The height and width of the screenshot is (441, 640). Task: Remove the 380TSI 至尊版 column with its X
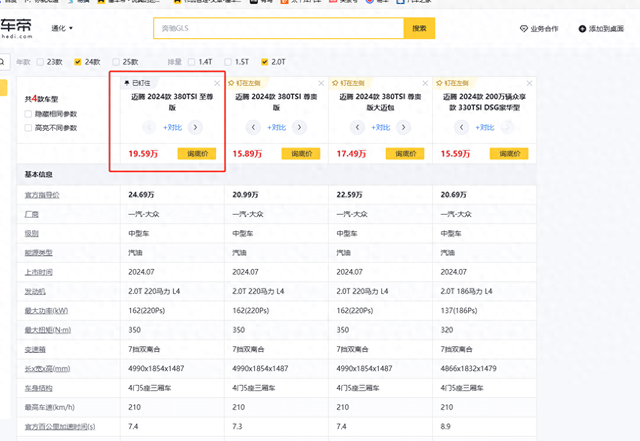click(x=217, y=83)
